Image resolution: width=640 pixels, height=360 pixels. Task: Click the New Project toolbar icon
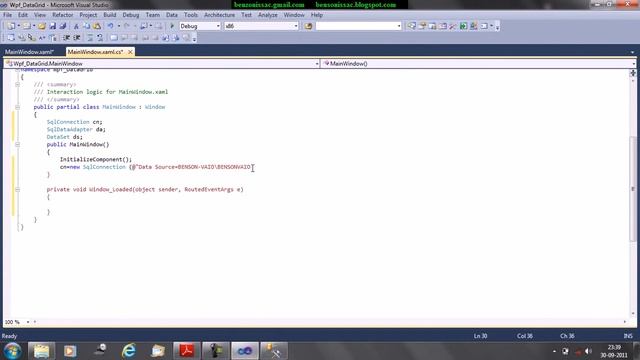(11, 26)
